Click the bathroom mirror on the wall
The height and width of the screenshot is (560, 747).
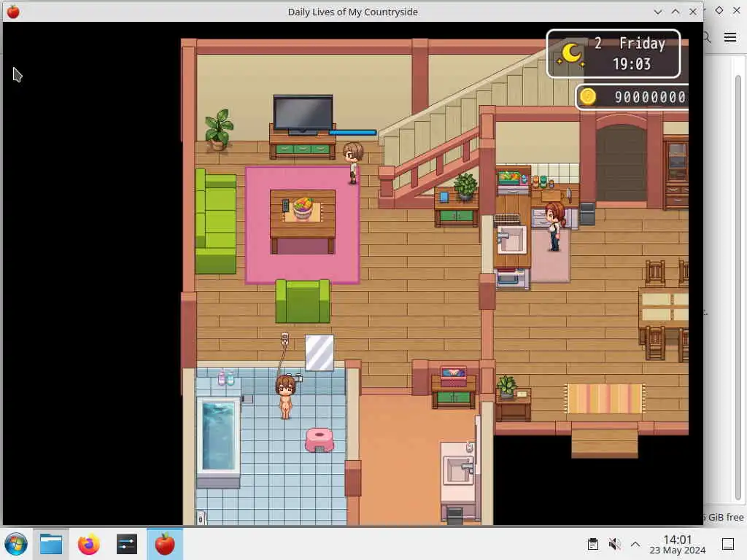[320, 353]
